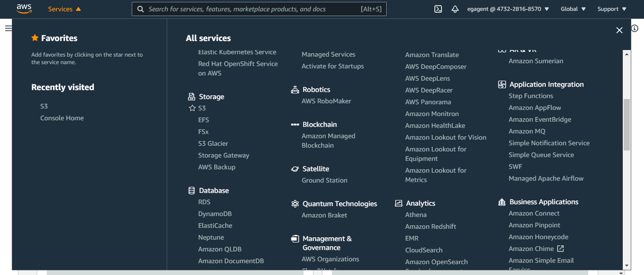Viewport: 644px width, 275px height.
Task: Open the FSx service
Action: (203, 132)
